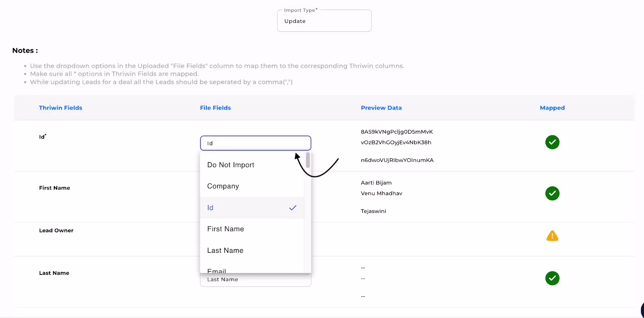Image resolution: width=644 pixels, height=318 pixels.
Task: Click the checkmark tick beside selected Id option
Action: click(293, 208)
